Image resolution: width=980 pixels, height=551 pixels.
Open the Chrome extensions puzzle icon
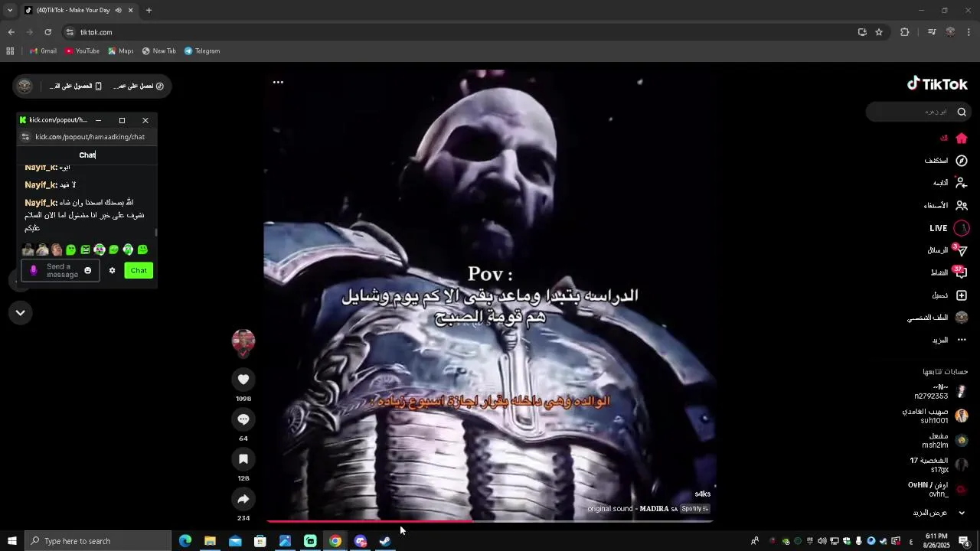point(905,32)
